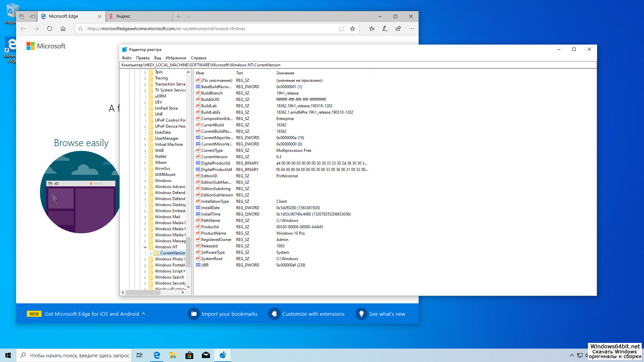Expand the CurrentVersion registry key
This screenshot has width=644, height=362.
[151, 253]
